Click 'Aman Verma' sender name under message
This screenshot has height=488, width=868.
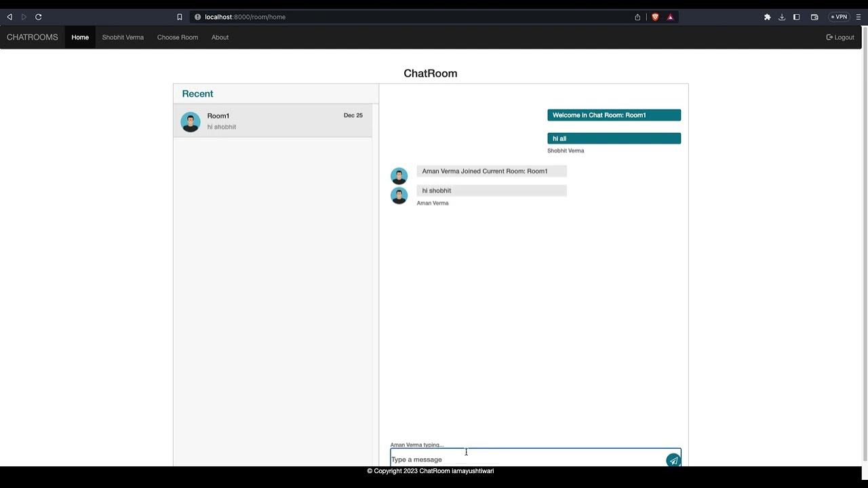click(x=433, y=203)
